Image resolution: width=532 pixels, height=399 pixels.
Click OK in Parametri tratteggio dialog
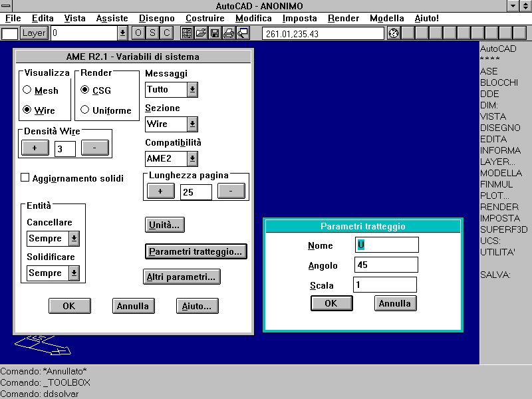coord(332,303)
